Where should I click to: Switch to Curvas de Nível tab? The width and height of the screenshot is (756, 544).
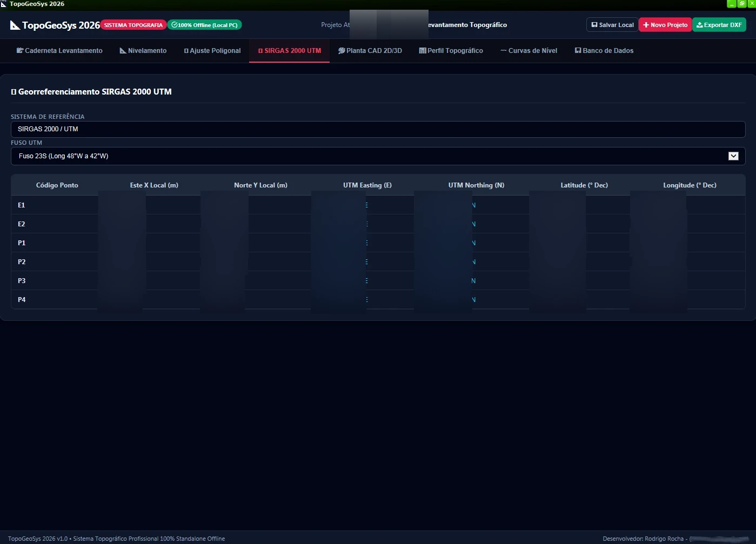[529, 51]
